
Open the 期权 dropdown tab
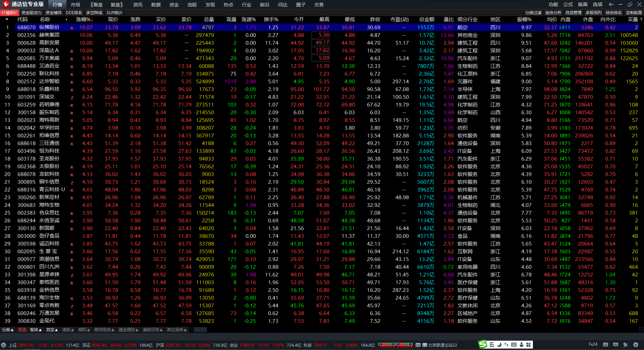pyautogui.click(x=84, y=330)
